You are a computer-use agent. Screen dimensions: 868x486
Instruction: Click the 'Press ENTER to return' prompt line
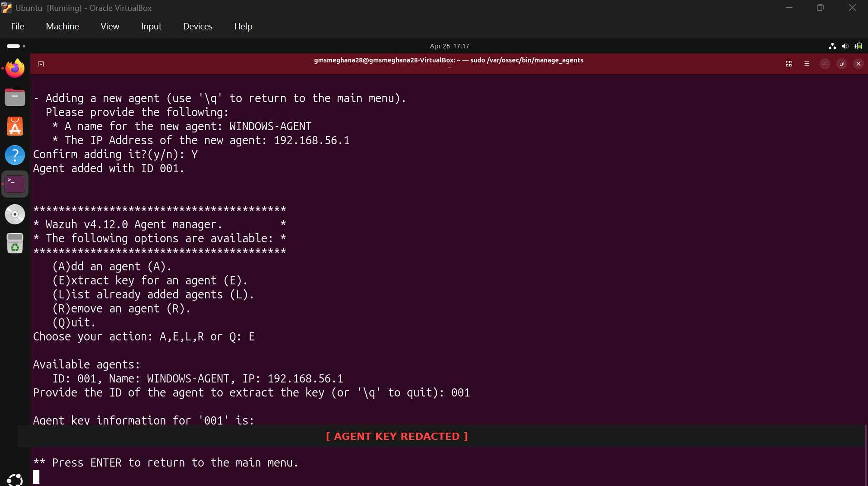[x=166, y=463]
